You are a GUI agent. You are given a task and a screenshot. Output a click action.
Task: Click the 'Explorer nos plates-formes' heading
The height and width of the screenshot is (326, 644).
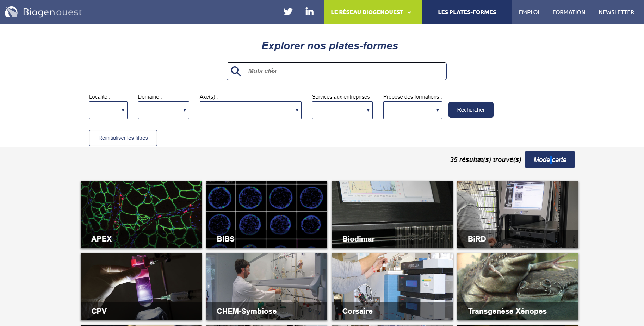pos(330,46)
